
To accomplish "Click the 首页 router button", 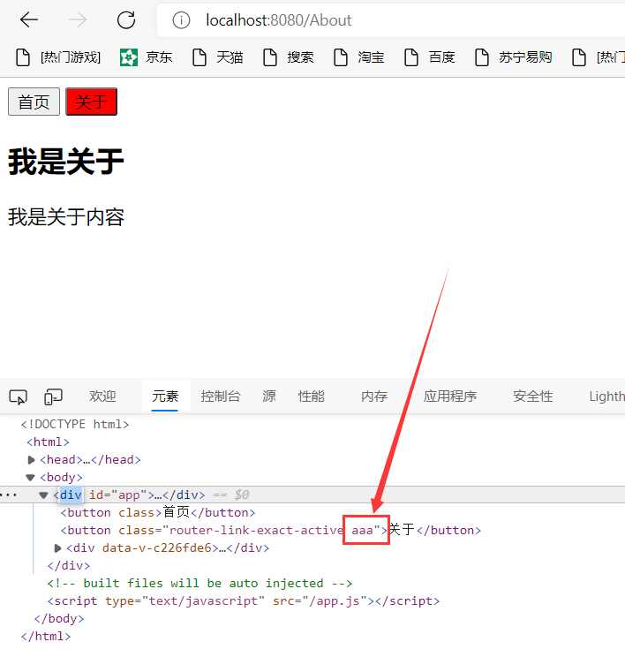I will coord(34,102).
